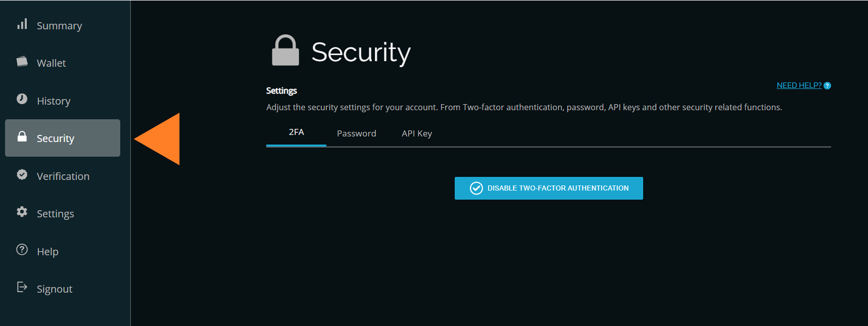Click the blue help icon beside Need Help
Image resolution: width=868 pixels, height=326 pixels.
coord(827,86)
